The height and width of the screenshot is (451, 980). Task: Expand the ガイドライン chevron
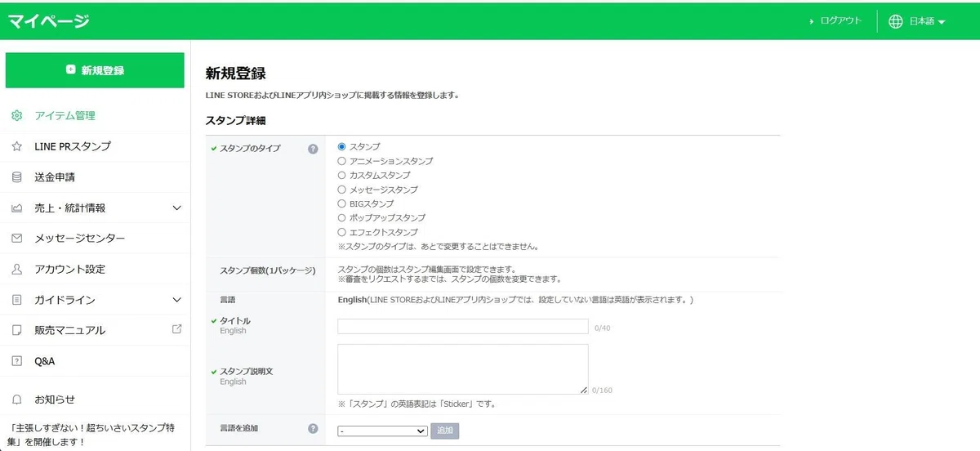pyautogui.click(x=177, y=300)
